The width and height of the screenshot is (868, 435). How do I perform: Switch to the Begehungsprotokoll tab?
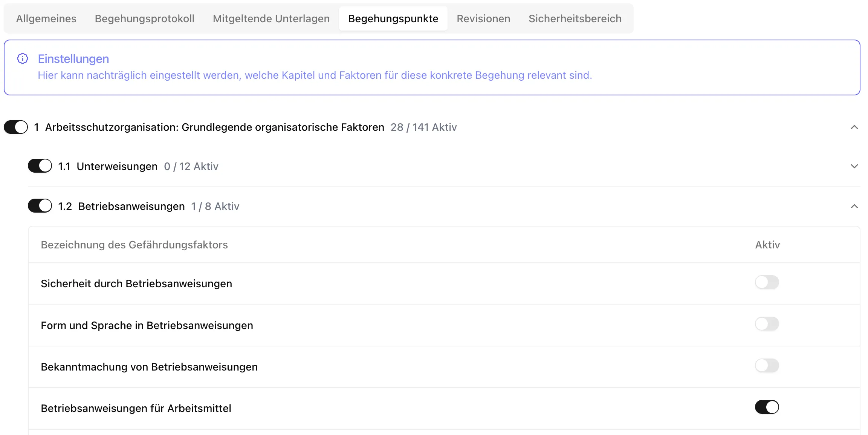tap(145, 18)
